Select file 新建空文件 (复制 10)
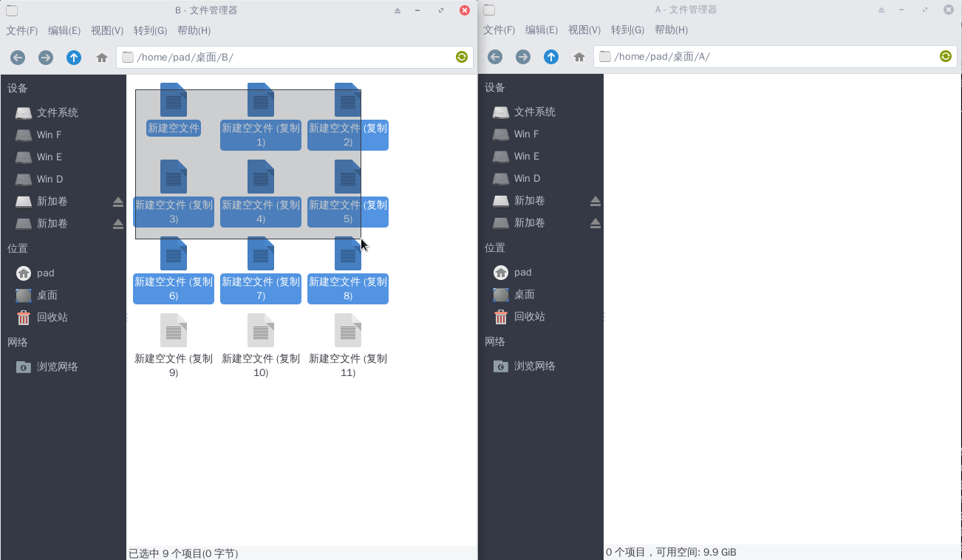The width and height of the screenshot is (962, 560). pos(261,332)
